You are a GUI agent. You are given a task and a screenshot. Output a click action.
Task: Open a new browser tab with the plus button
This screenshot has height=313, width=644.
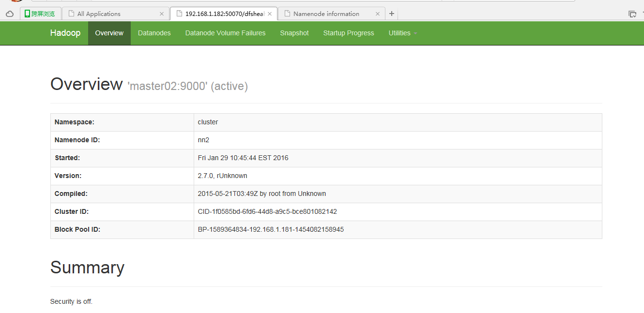pyautogui.click(x=391, y=14)
